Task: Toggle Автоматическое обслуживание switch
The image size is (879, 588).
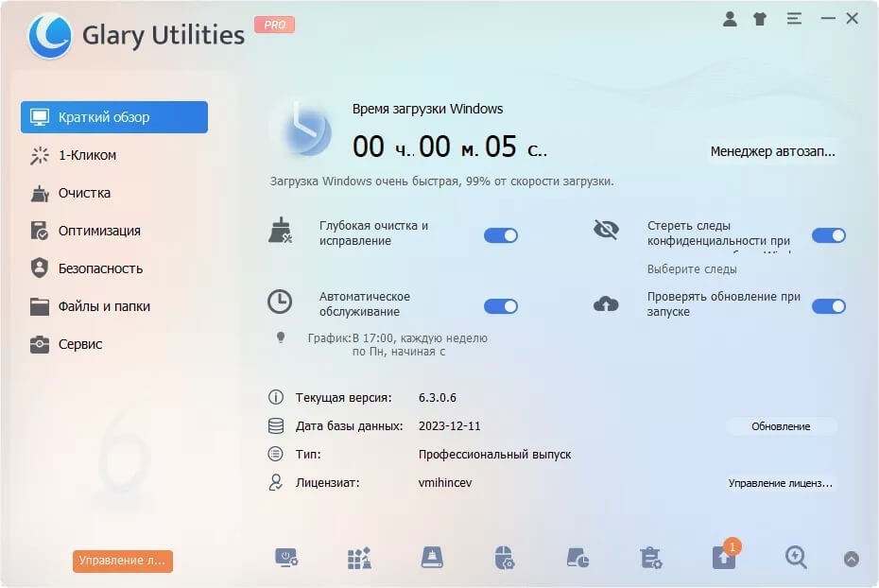Action: (x=501, y=306)
